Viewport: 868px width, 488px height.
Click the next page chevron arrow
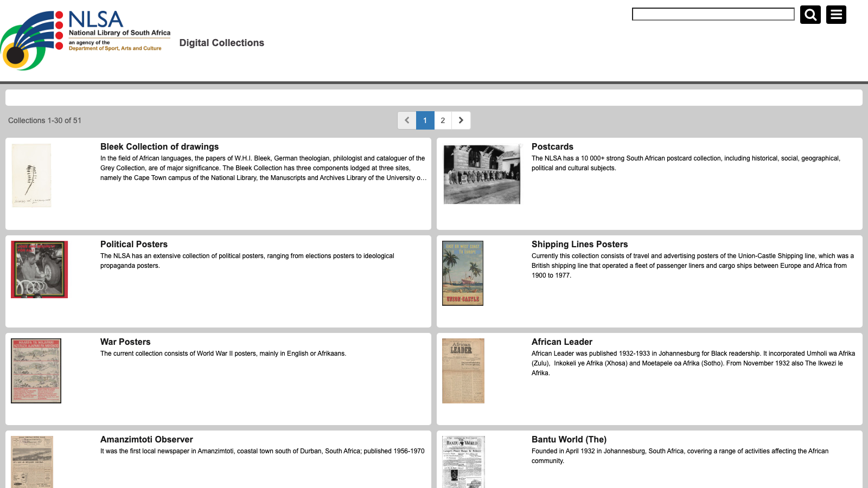(461, 120)
